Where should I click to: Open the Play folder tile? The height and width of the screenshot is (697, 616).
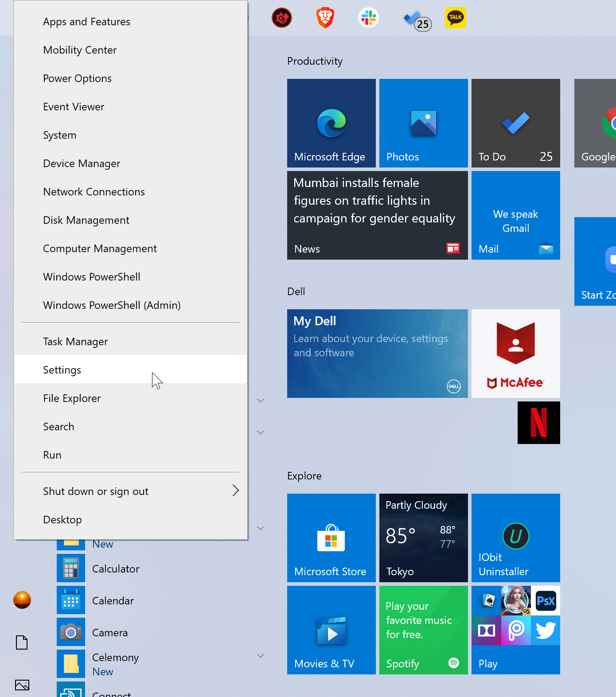tap(516, 630)
